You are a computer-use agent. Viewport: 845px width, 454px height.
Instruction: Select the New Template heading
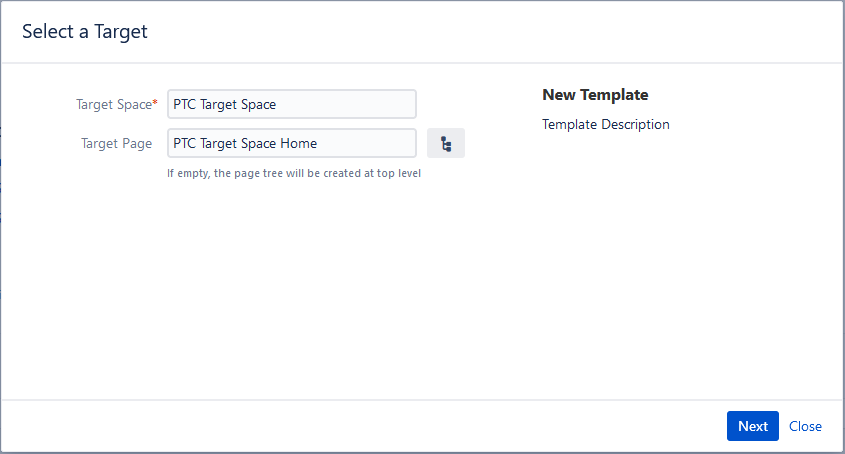[x=595, y=95]
